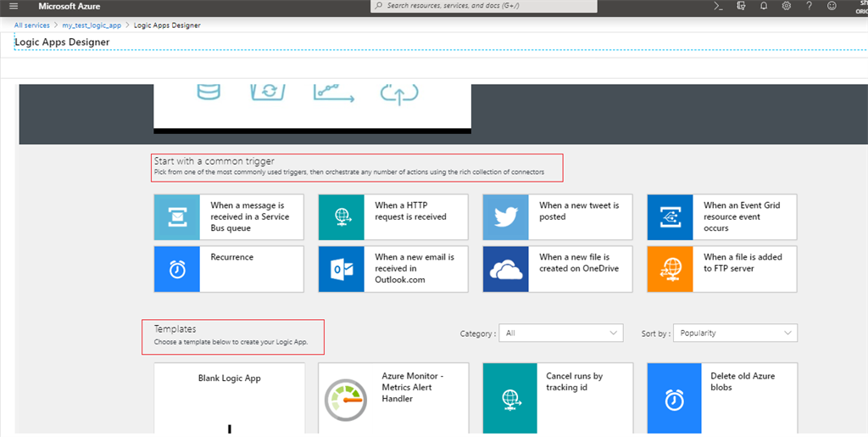Click the chart arrow icon in the banner
Screen dimensions: 868x437
pos(334,93)
